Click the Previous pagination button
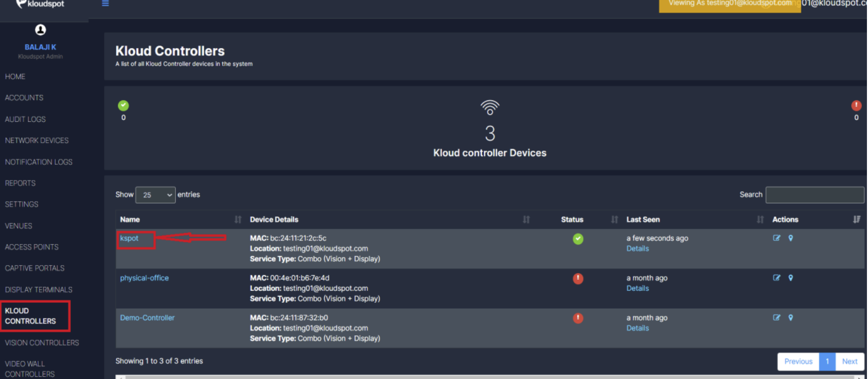This screenshot has height=379, width=868. 798,362
